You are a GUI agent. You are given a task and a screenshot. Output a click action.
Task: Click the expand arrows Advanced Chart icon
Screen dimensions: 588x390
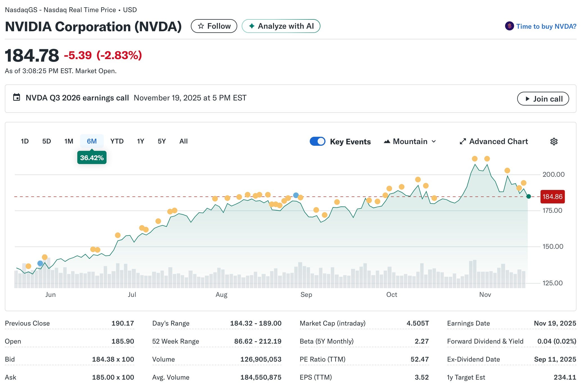[x=463, y=142]
